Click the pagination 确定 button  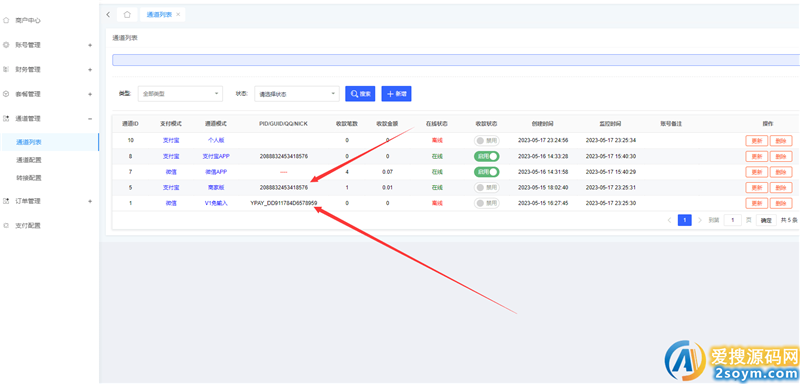point(766,220)
